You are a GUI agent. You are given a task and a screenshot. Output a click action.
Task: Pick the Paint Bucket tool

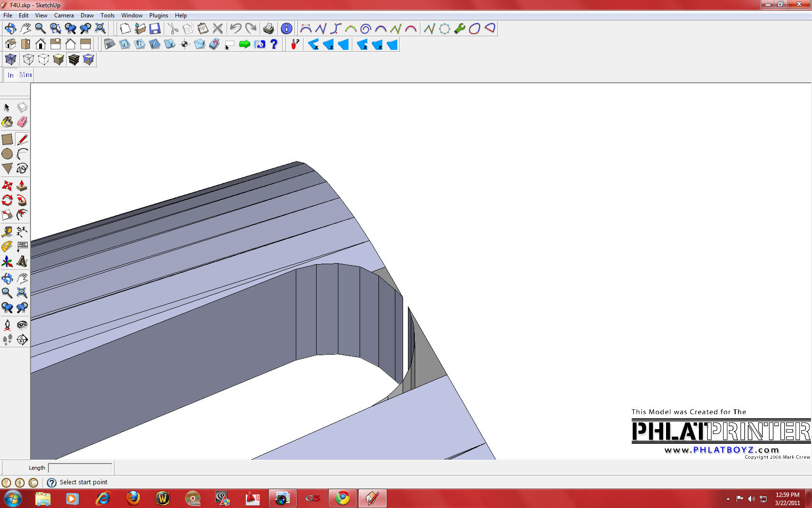7,122
